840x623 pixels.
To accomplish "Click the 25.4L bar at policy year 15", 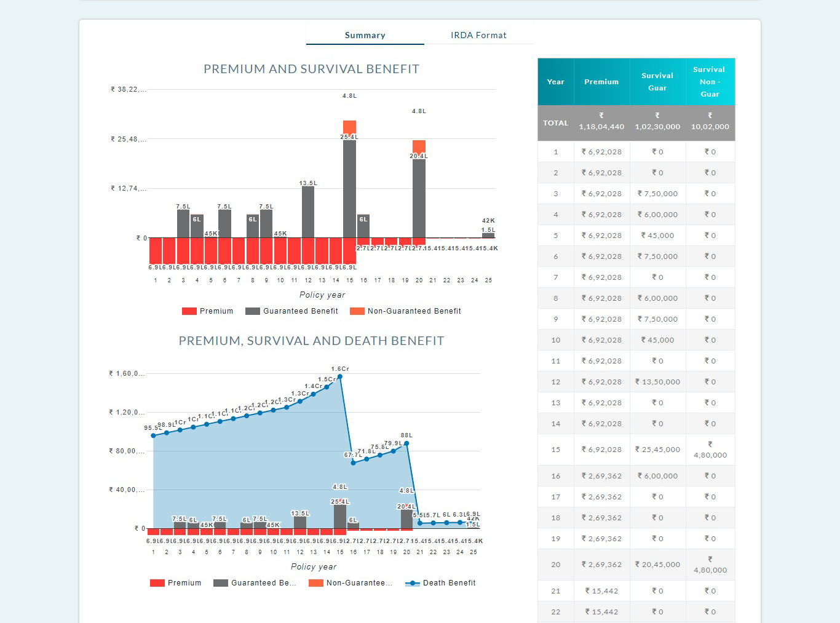I will pyautogui.click(x=349, y=188).
